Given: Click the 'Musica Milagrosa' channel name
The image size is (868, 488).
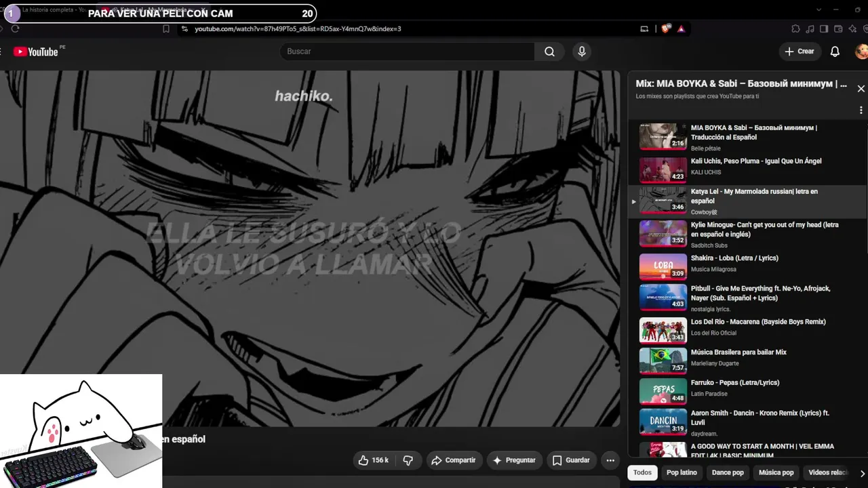Looking at the screenshot, I should tap(713, 269).
